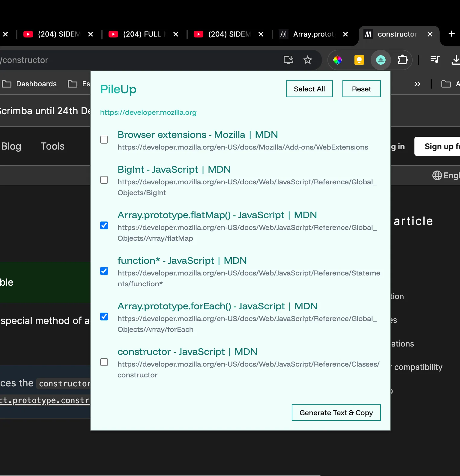
Task: Open BigInt - JavaScript | MDN title
Action: [x=174, y=170]
